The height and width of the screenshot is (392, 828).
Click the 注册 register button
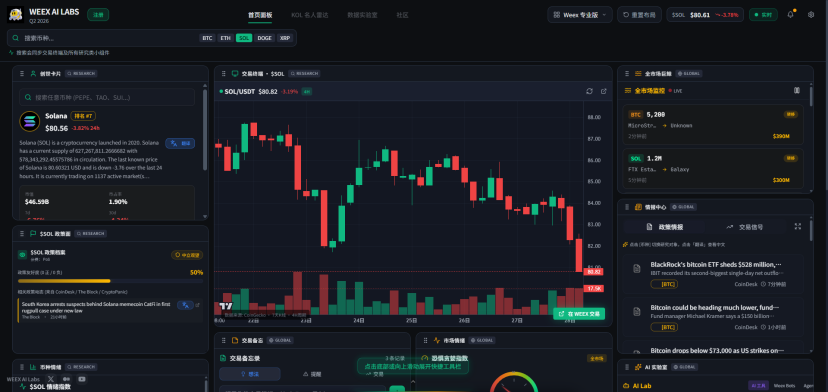[x=98, y=15]
